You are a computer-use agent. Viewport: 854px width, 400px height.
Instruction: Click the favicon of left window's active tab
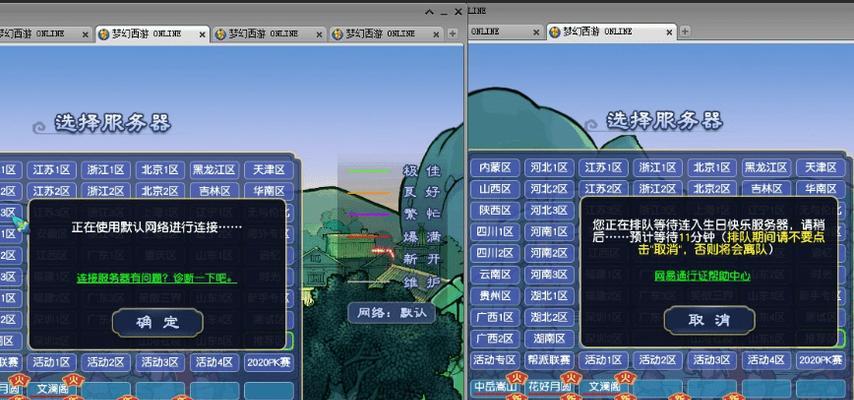103,34
